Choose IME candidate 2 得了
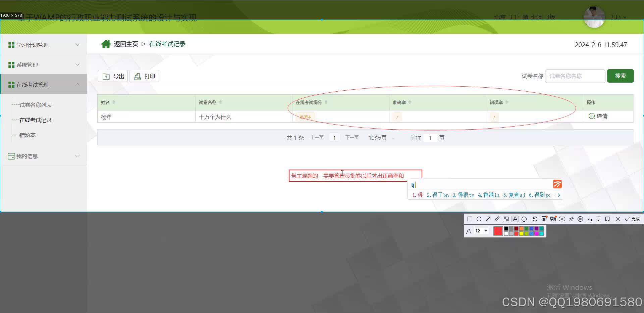Screen dimensions: 644x313 click(x=438, y=195)
